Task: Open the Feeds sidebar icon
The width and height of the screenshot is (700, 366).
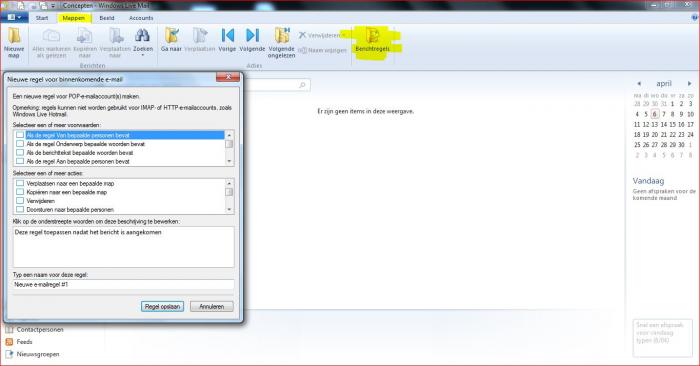Action: coord(9,342)
